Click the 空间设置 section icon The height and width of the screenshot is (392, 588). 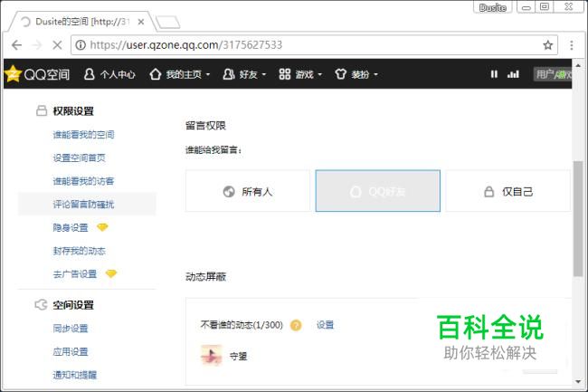(41, 304)
